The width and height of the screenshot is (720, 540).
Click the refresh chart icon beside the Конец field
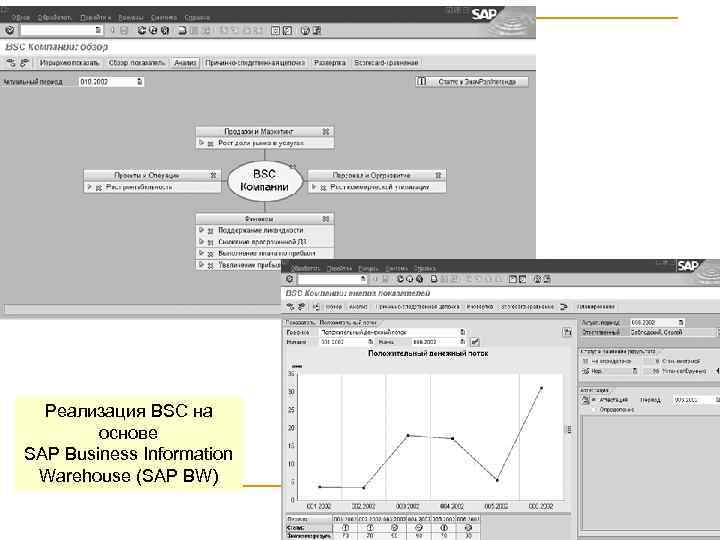coord(475,342)
